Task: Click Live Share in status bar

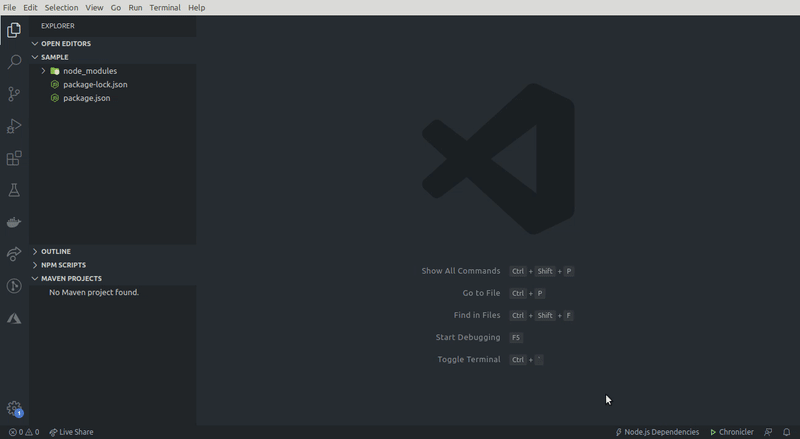Action: (71, 432)
